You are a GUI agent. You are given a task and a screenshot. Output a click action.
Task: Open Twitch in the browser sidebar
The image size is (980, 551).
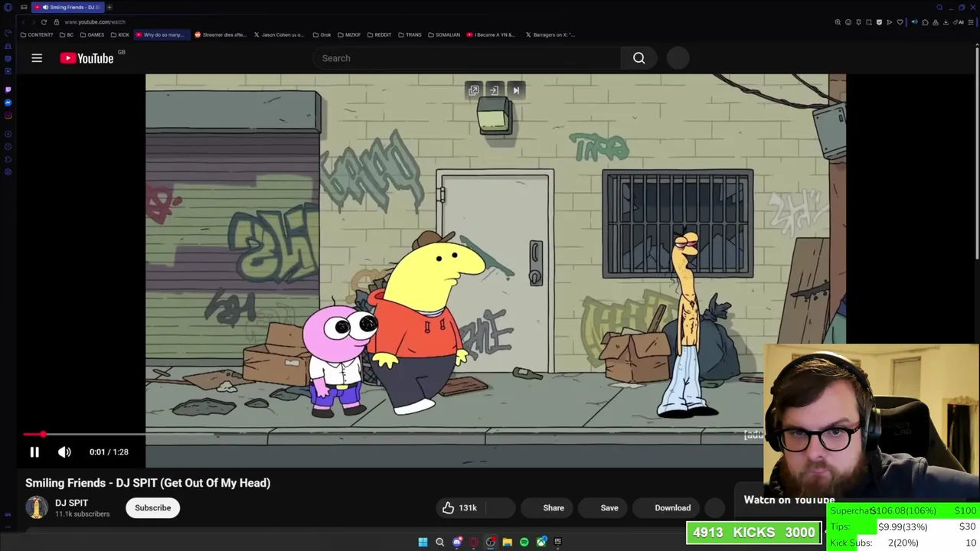[x=8, y=89]
